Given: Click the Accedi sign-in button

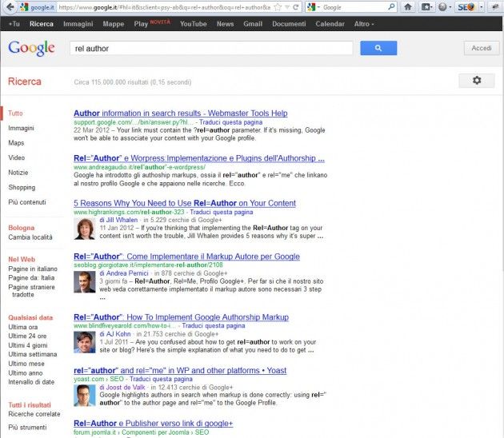Looking at the screenshot, I should (x=482, y=48).
